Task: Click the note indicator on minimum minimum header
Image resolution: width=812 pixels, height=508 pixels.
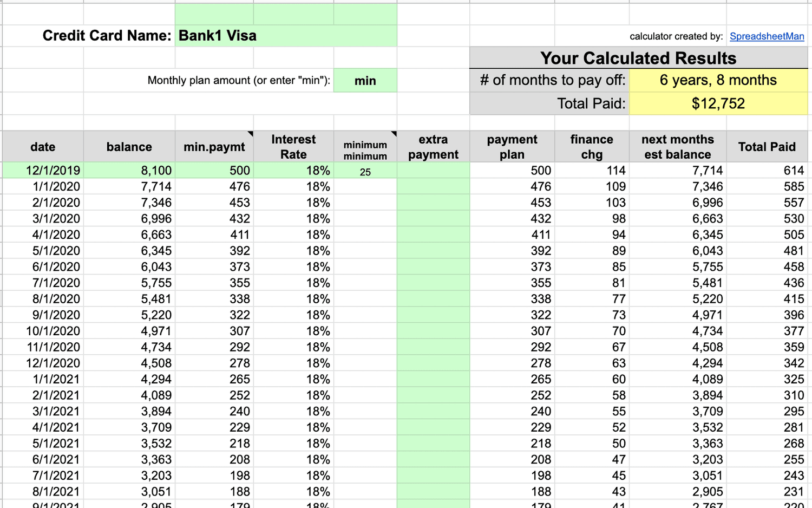Action: 394,134
